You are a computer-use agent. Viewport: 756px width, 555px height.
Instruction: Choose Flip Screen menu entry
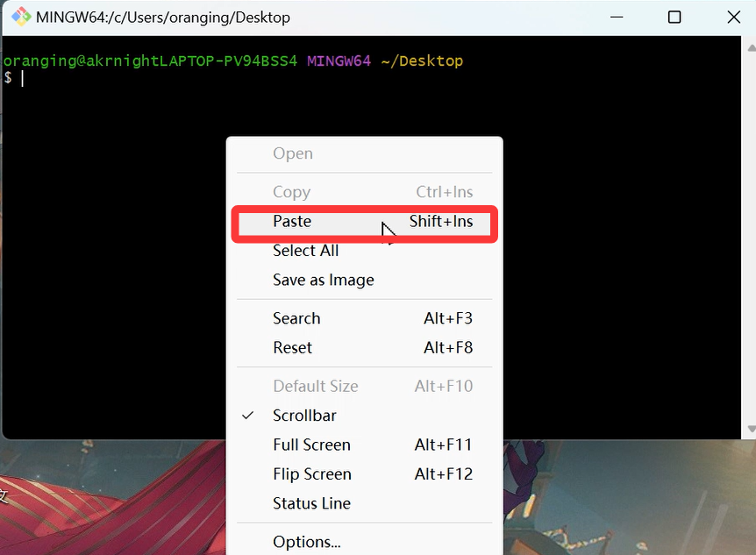(365, 474)
